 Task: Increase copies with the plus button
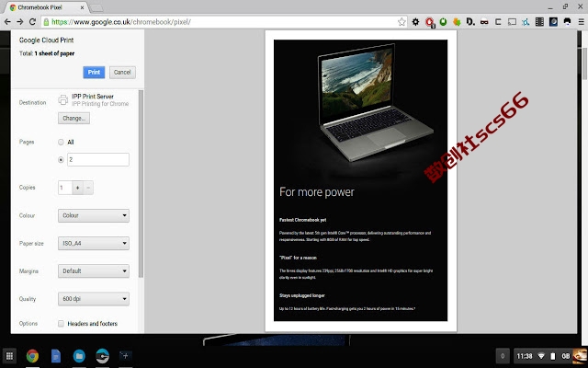click(x=77, y=188)
